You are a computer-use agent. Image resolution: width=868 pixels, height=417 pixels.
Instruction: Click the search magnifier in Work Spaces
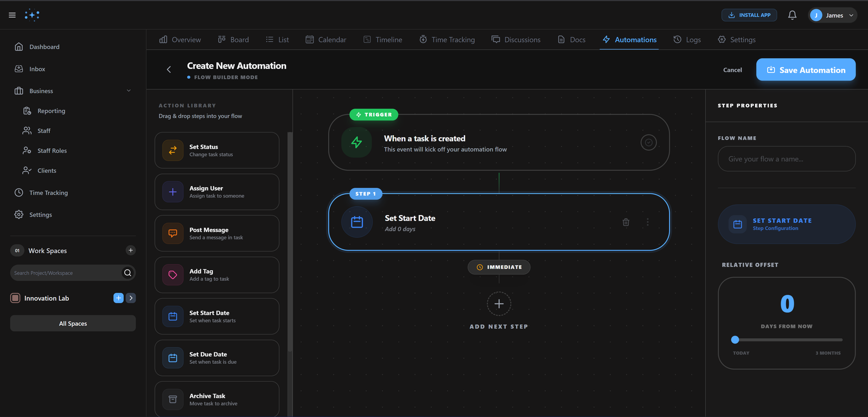pos(127,273)
